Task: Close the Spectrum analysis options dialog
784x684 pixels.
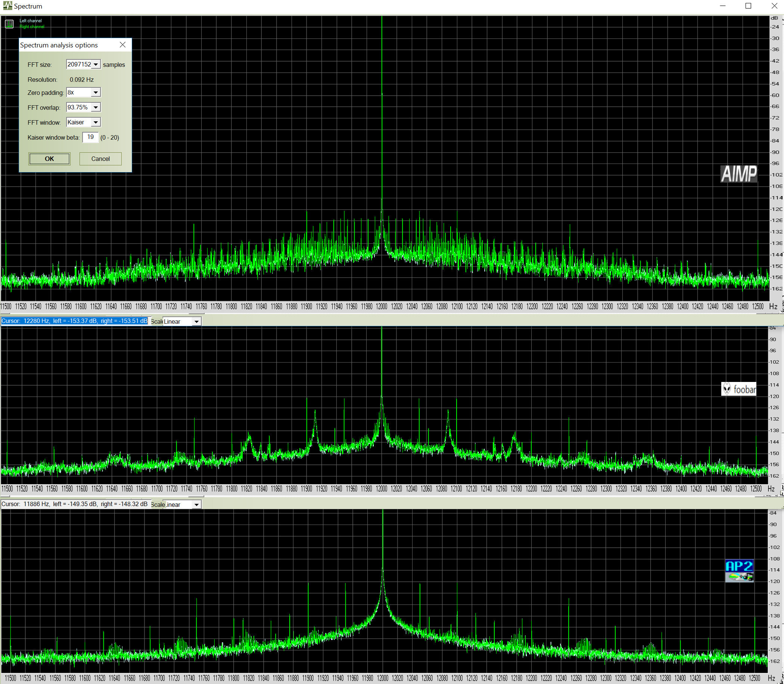Action: tap(122, 45)
